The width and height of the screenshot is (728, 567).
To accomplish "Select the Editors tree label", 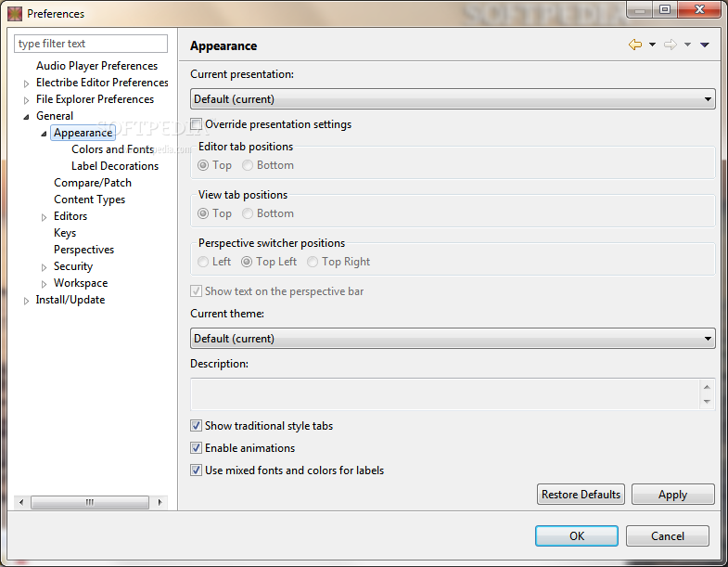I will pos(70,216).
